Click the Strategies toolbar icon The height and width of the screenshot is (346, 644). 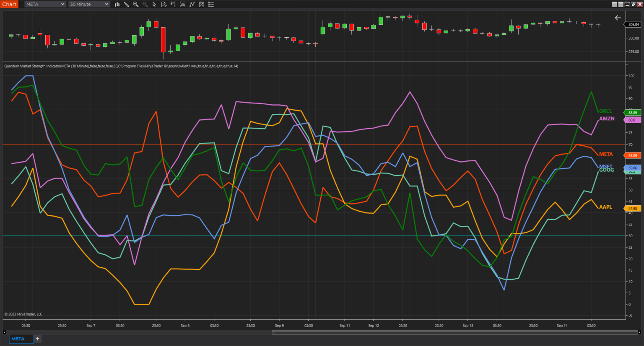(x=192, y=4)
